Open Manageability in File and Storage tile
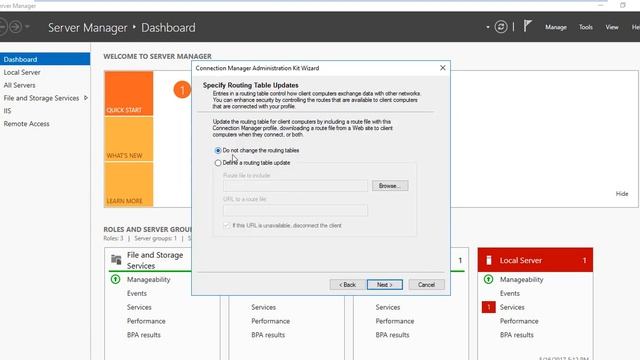 [149, 280]
